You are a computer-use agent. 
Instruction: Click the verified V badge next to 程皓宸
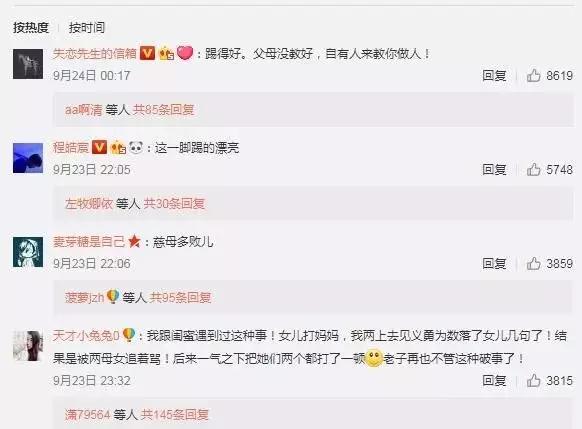coord(99,147)
